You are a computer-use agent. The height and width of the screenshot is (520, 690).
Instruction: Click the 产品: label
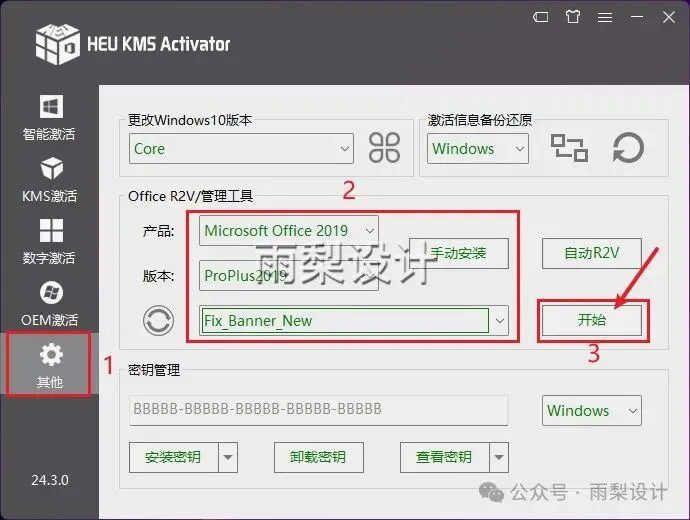(158, 231)
